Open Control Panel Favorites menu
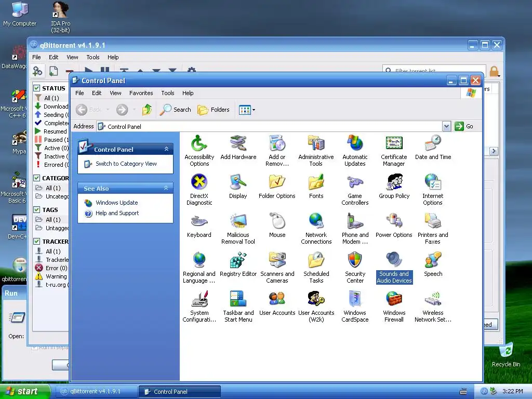Viewport: 532px width, 399px height. click(x=141, y=93)
